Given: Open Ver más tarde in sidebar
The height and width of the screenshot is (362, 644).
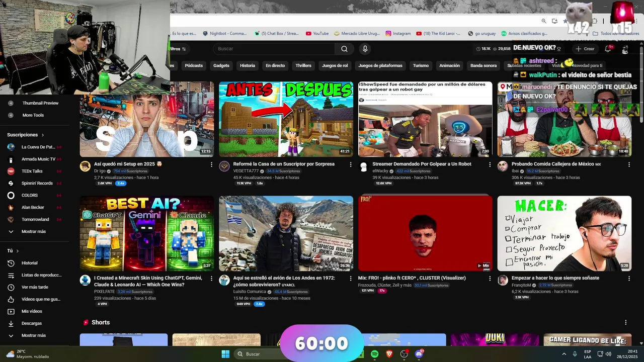Looking at the screenshot, I should (x=35, y=287).
